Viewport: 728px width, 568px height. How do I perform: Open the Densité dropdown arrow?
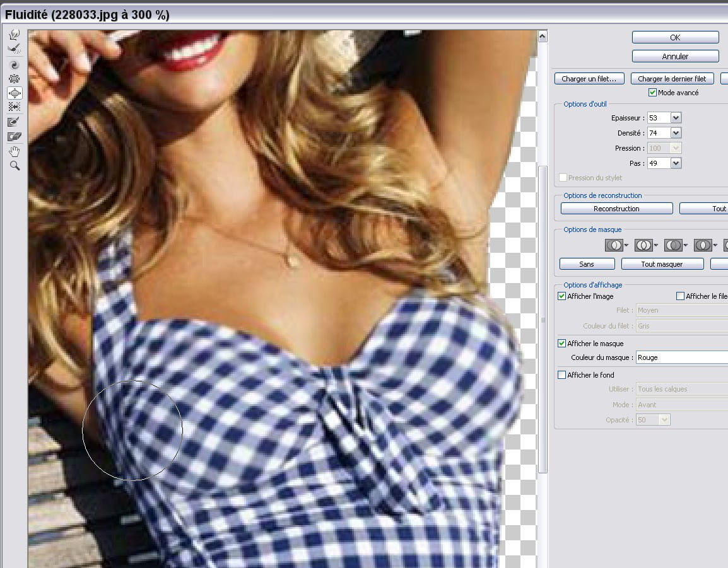676,133
